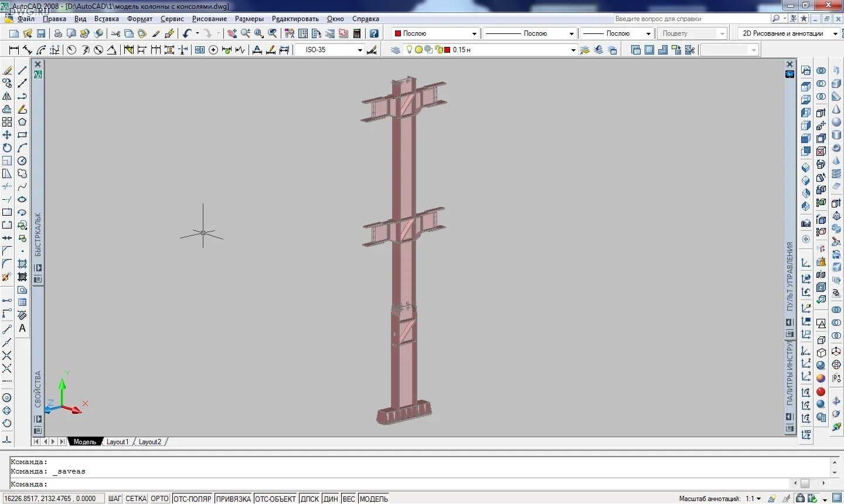
Task: Open the Рисование menu
Action: (x=210, y=18)
